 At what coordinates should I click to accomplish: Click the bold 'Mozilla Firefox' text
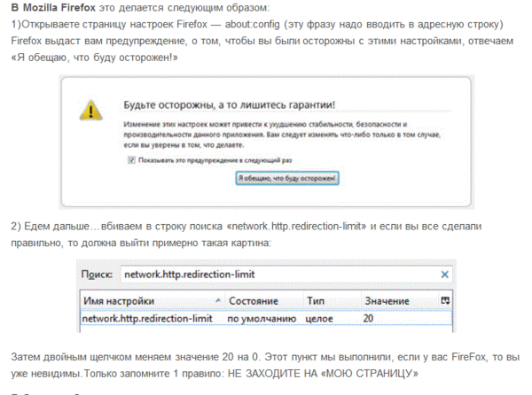click(59, 7)
